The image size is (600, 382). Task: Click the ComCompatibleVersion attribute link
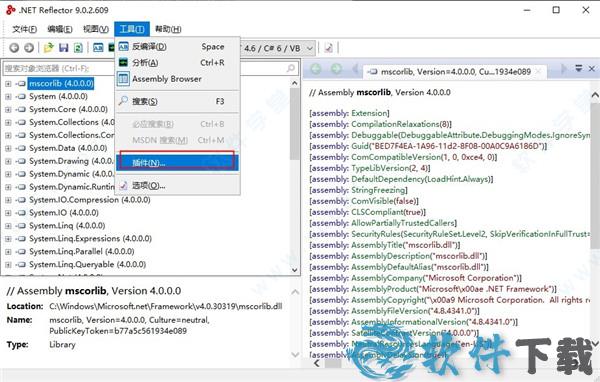[x=396, y=157]
